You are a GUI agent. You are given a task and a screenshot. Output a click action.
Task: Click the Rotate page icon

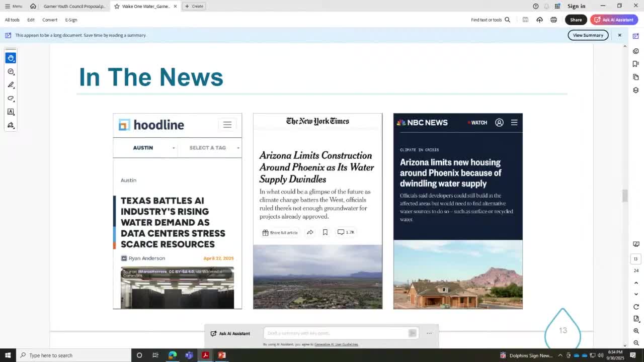[x=636, y=307]
